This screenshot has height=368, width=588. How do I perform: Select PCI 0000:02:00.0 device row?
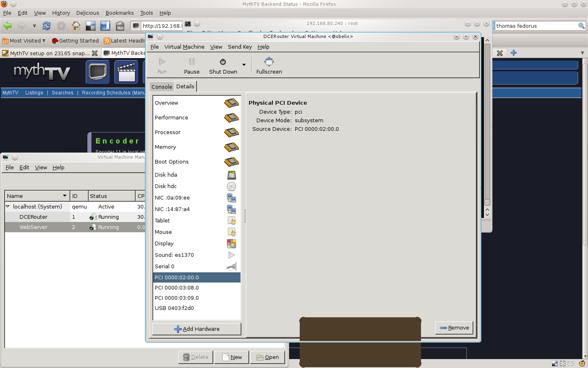click(196, 278)
